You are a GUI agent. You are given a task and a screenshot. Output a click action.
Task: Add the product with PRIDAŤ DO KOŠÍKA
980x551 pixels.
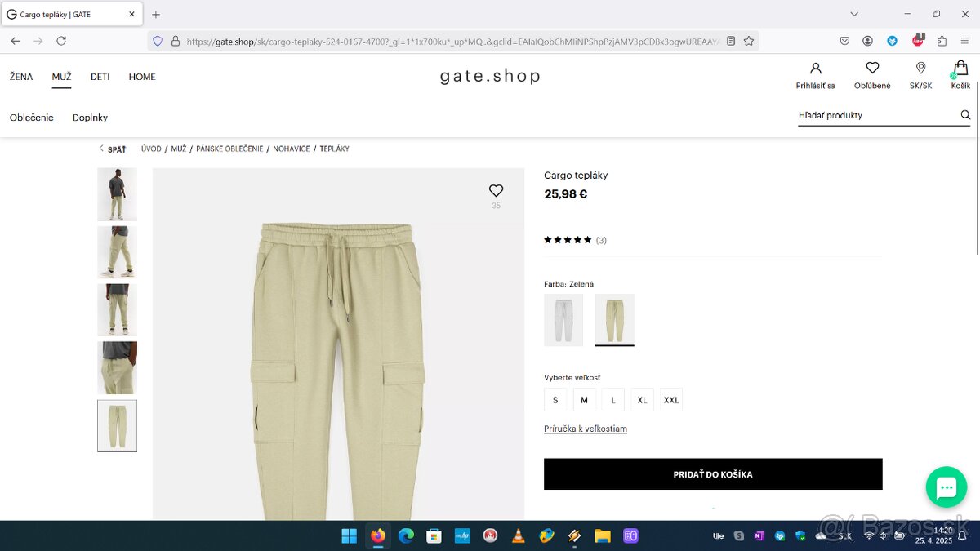[x=713, y=474]
